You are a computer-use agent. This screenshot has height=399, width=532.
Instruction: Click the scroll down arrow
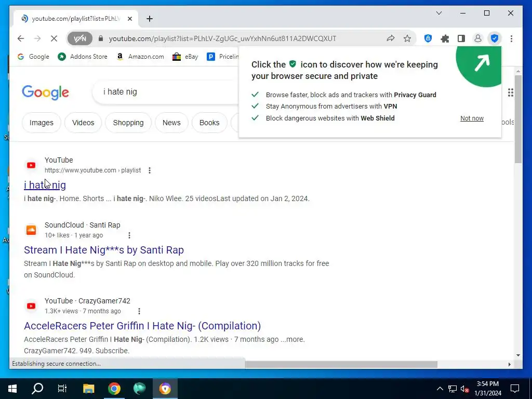(x=518, y=355)
